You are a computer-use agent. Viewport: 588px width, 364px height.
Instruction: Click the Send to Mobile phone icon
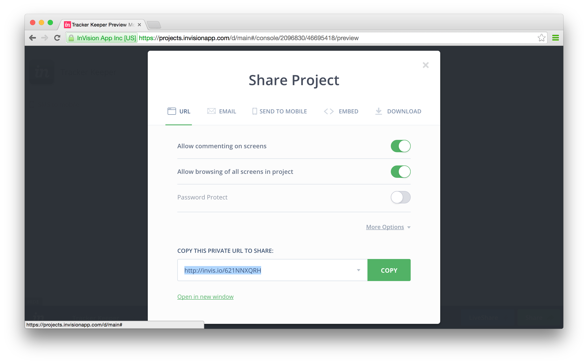pyautogui.click(x=254, y=111)
